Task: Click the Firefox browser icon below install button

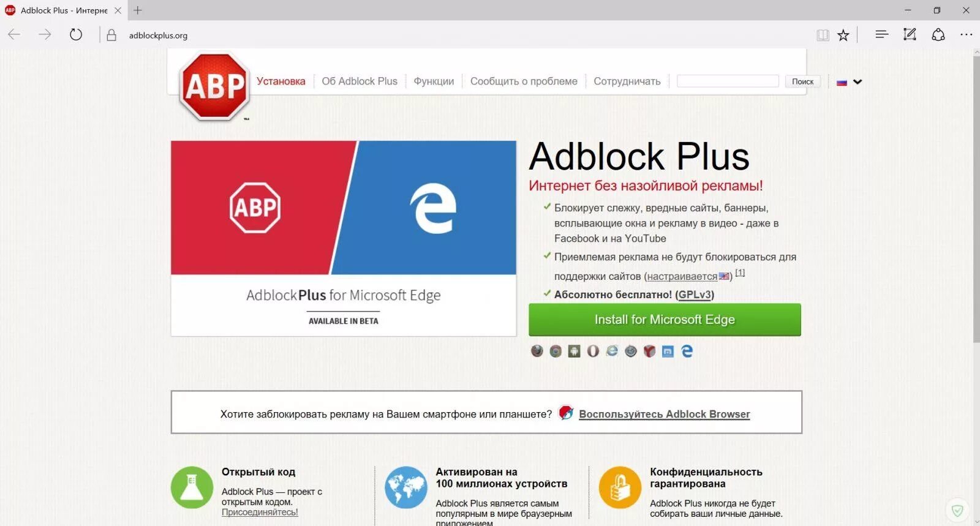Action: pyautogui.click(x=537, y=351)
